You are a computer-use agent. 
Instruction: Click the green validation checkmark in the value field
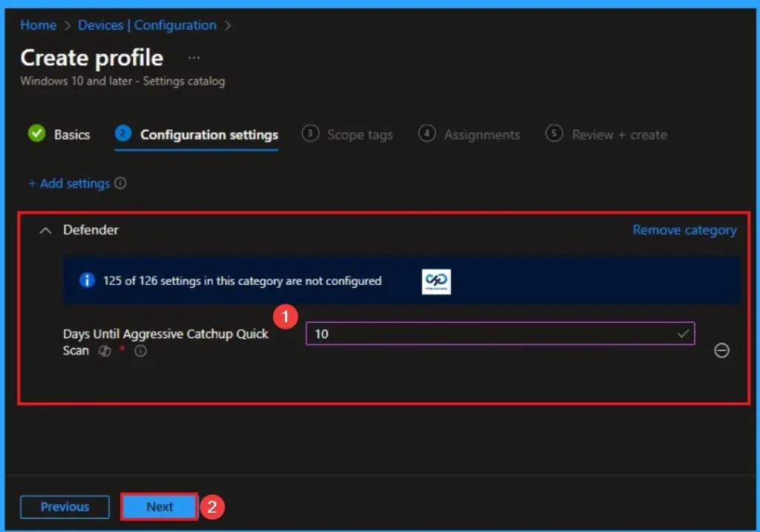(x=684, y=334)
